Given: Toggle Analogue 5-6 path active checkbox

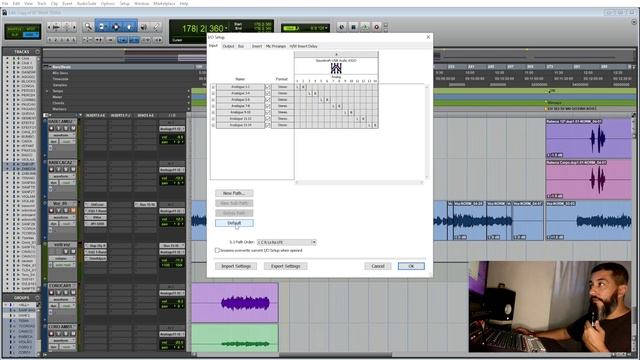Looking at the screenshot, I should [268, 100].
